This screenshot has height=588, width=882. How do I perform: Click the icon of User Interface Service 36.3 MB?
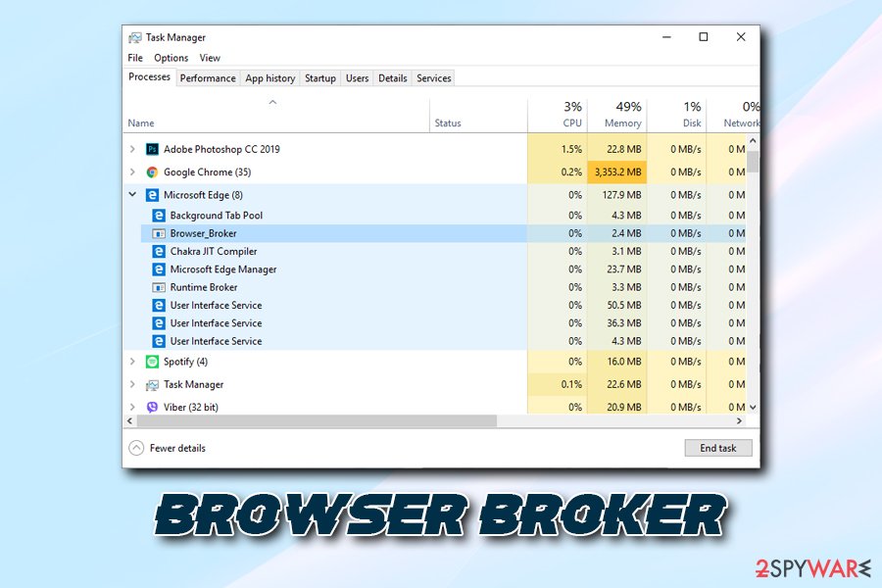coord(159,323)
